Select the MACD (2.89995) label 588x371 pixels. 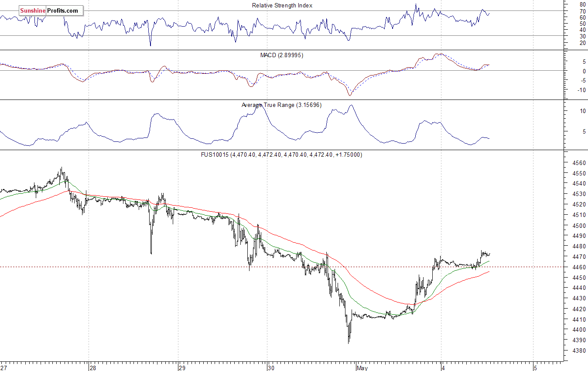click(x=282, y=55)
